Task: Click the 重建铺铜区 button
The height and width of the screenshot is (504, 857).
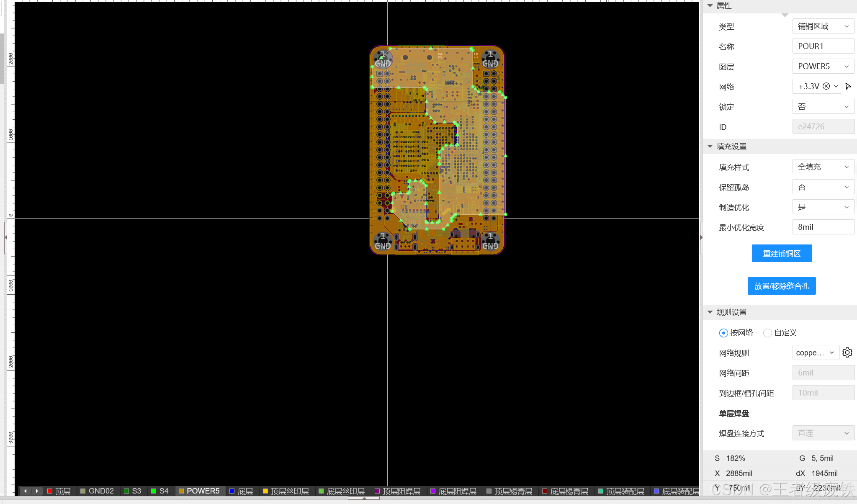Action: tap(782, 254)
